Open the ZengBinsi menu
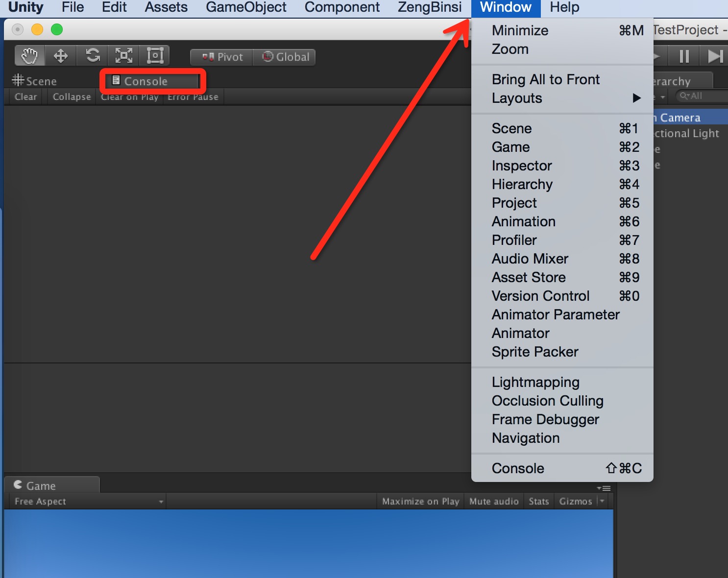Image resolution: width=728 pixels, height=578 pixels. click(430, 7)
